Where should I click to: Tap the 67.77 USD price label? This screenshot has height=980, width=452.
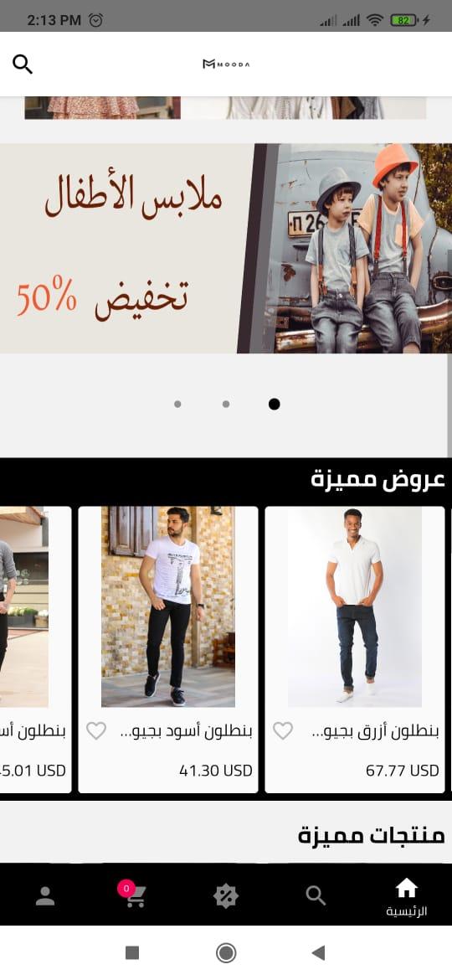pyautogui.click(x=403, y=771)
